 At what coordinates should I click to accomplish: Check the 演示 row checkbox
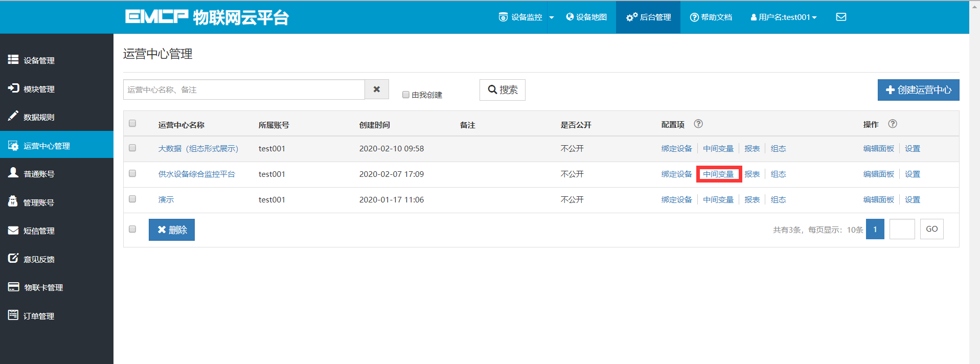point(132,199)
